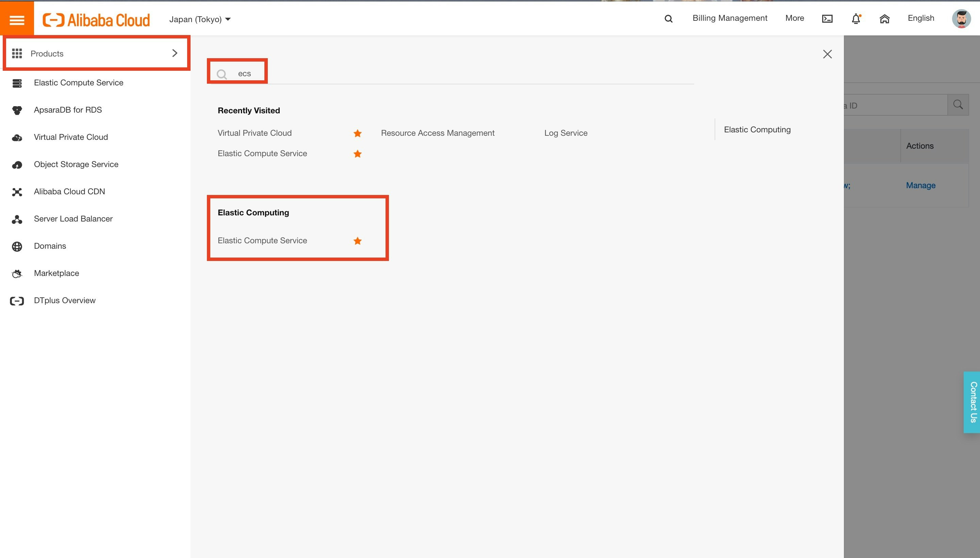This screenshot has width=980, height=558.
Task: Unfavorite Virtual Private Cloud star
Action: coord(357,133)
